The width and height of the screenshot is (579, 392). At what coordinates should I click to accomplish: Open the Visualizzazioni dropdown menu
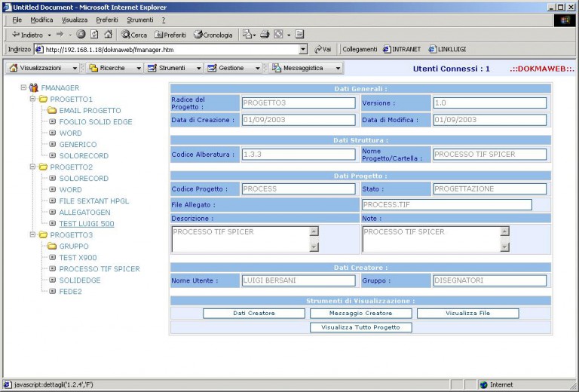(43, 68)
